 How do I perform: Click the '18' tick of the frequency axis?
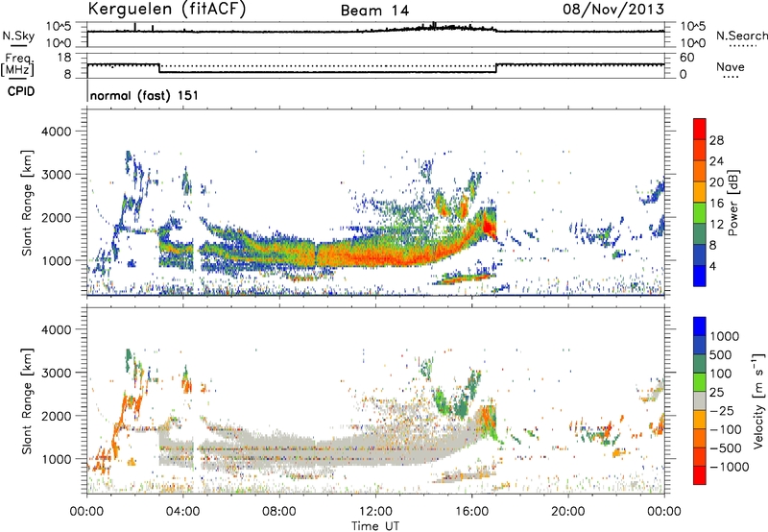[64, 58]
